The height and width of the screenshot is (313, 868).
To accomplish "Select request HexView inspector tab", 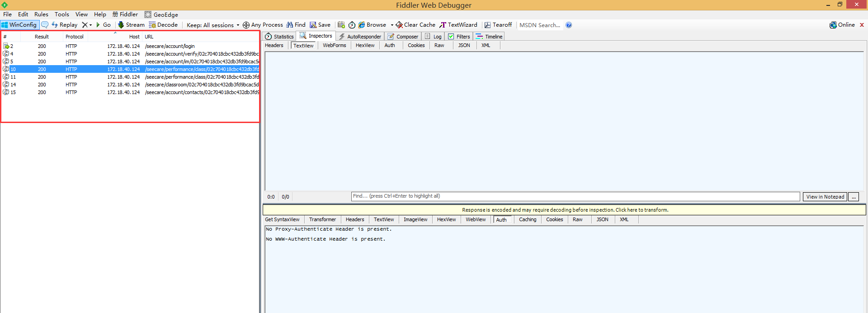I will (x=365, y=45).
